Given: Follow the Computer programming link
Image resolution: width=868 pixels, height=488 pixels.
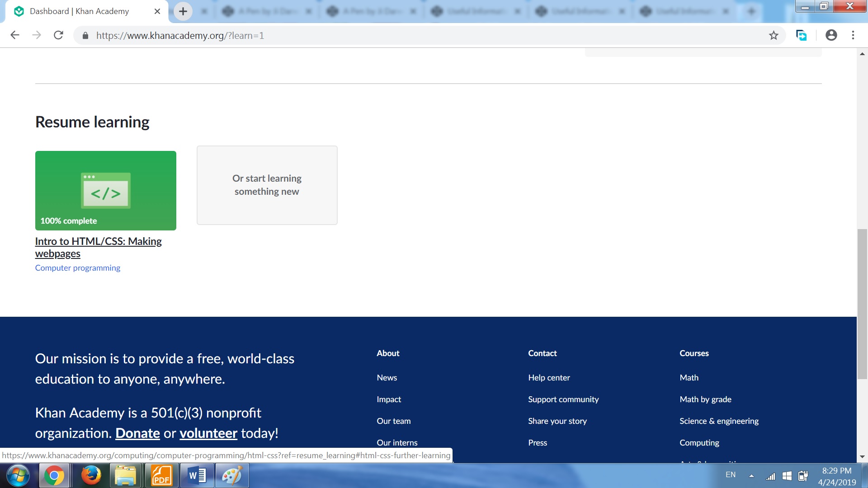Looking at the screenshot, I should point(78,268).
